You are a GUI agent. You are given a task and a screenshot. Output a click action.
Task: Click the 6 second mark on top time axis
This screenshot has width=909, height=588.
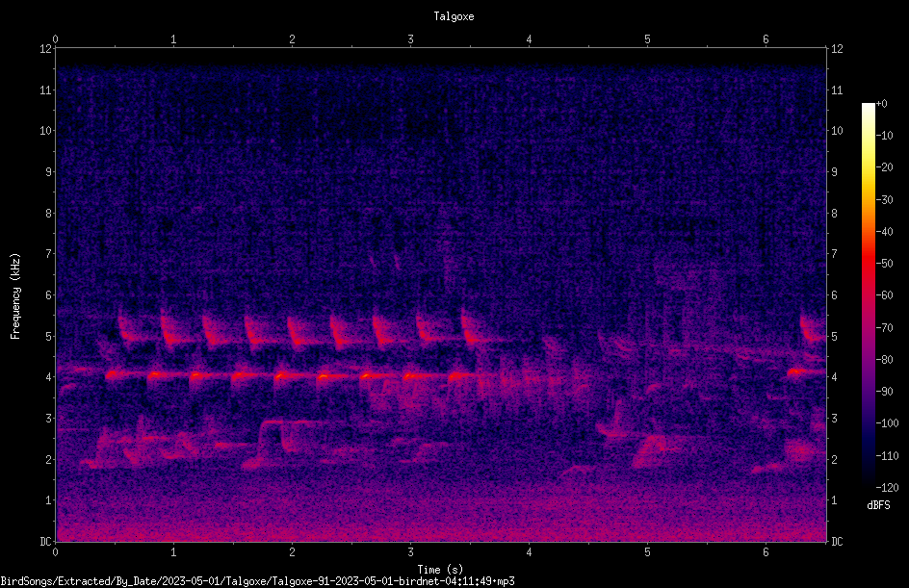click(x=766, y=39)
